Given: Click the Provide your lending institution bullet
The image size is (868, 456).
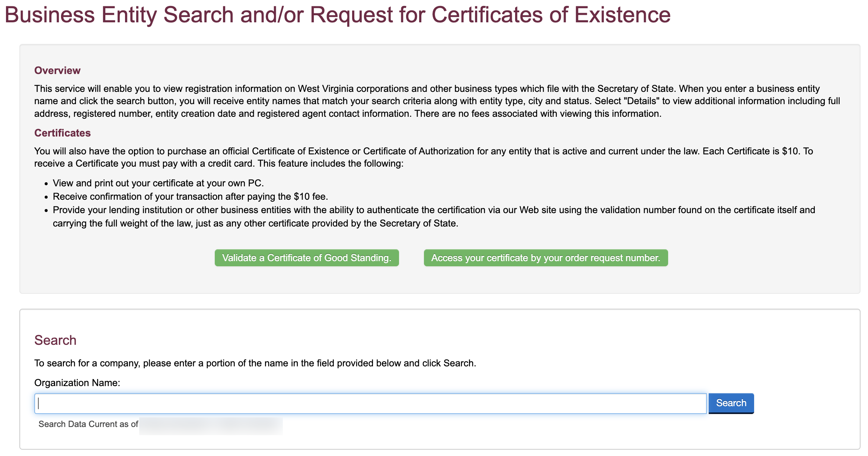Looking at the screenshot, I should coord(434,210).
